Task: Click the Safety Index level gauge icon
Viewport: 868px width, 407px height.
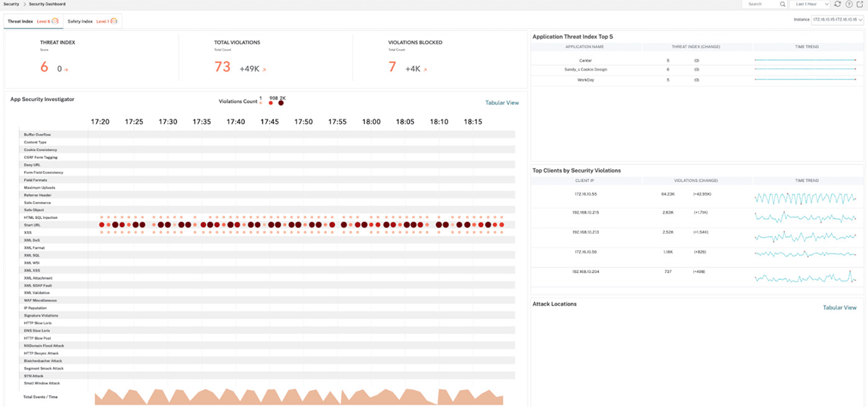Action: pos(113,21)
